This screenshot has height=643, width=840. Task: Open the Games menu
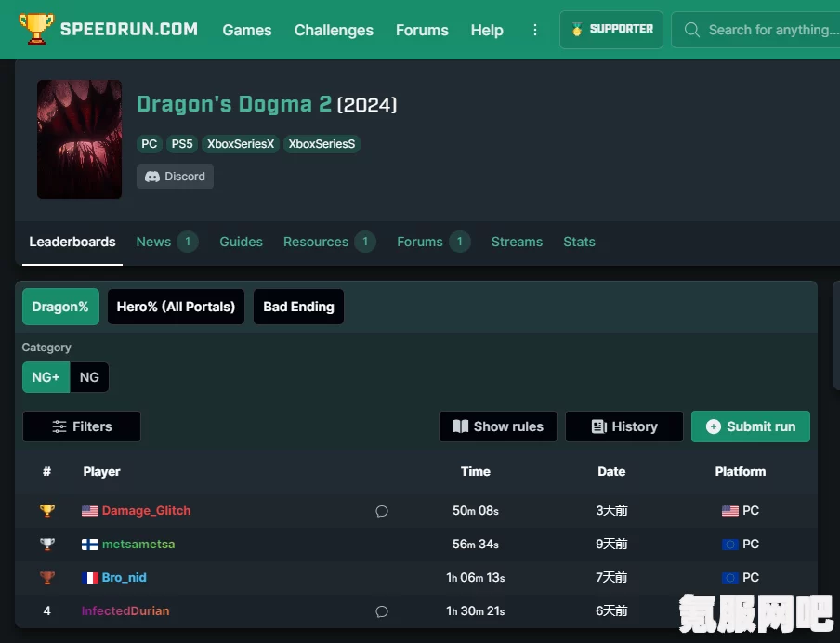click(247, 30)
